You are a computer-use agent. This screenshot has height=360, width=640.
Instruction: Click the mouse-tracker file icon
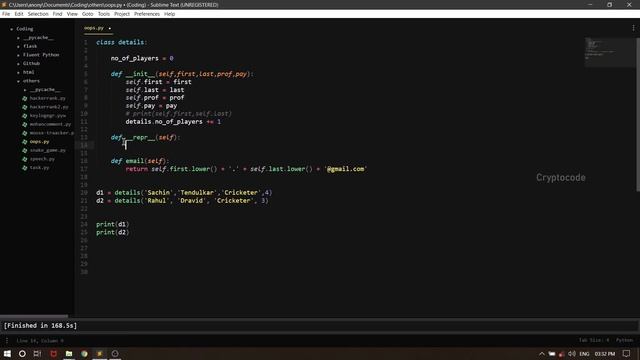pyautogui.click(x=24, y=133)
